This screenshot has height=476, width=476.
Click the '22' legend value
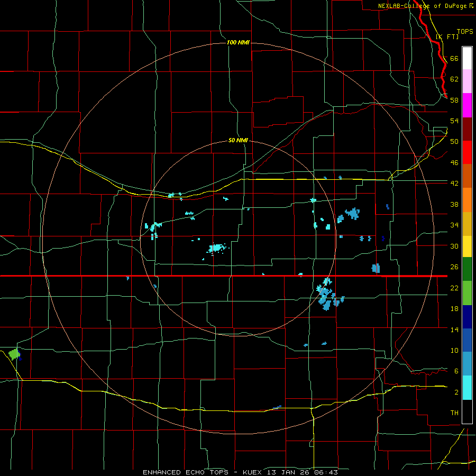click(454, 288)
